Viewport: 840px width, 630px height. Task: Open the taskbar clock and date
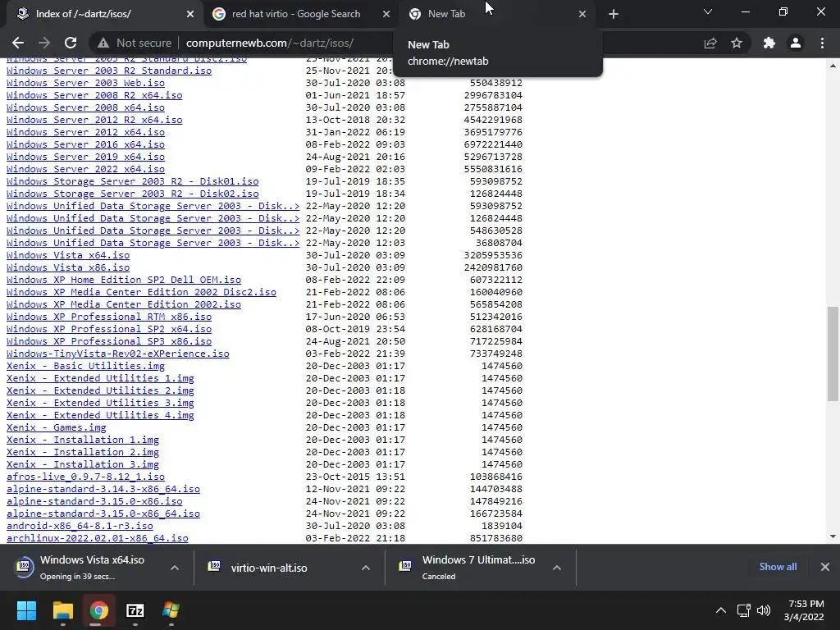[804, 610]
